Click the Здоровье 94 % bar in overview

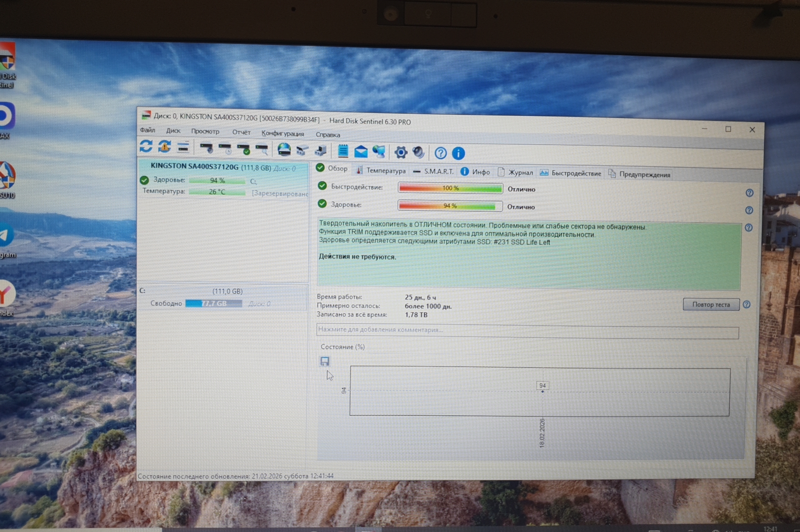(x=450, y=206)
